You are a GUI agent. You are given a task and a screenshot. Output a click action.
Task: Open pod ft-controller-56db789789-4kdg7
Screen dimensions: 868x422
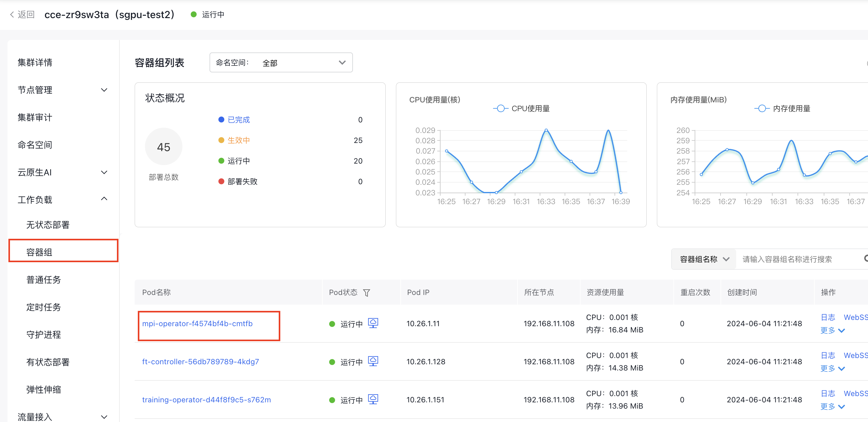[x=200, y=362]
